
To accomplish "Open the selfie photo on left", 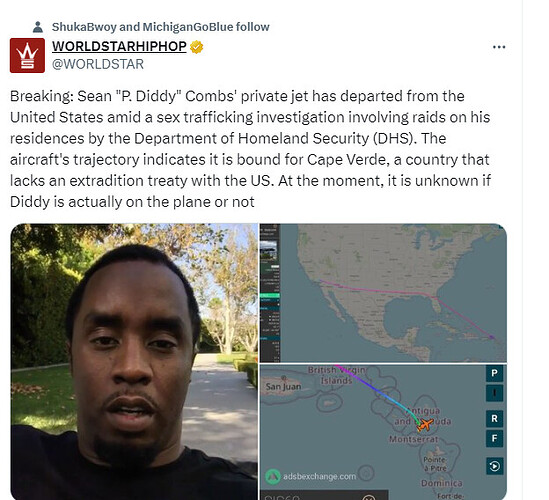I will pos(134,361).
